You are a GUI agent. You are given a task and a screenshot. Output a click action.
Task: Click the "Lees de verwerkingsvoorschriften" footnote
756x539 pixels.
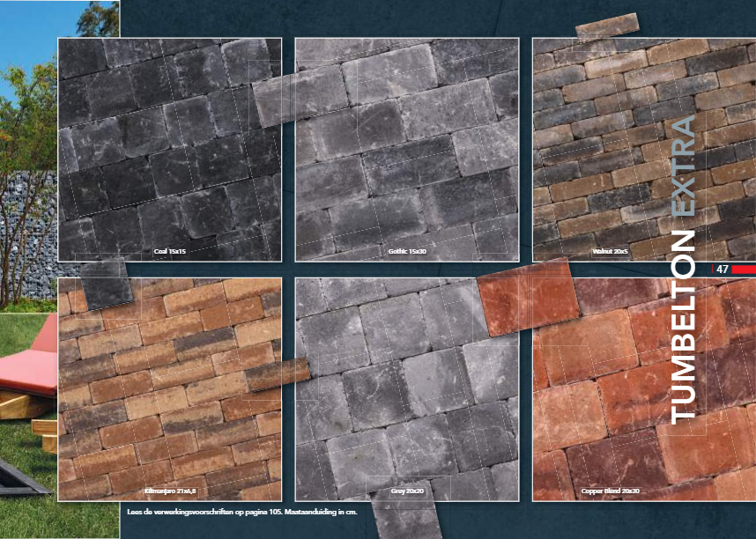(242, 512)
